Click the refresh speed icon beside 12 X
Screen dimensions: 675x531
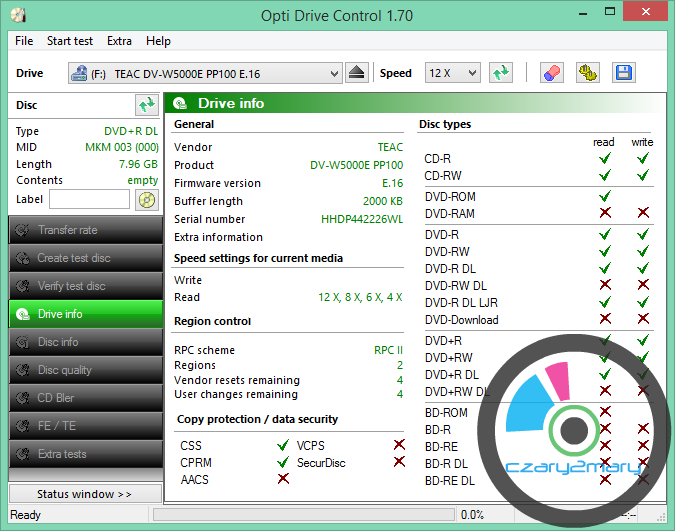(501, 73)
